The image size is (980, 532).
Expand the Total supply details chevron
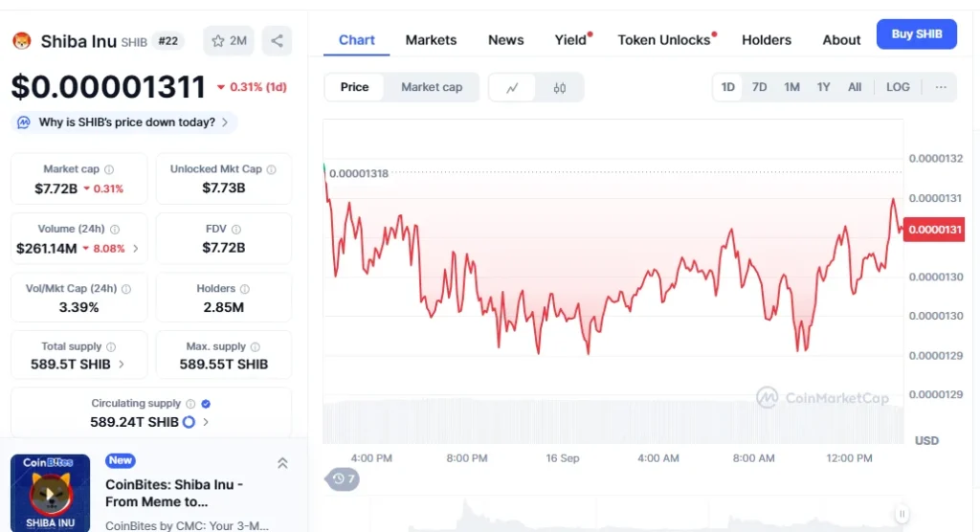[121, 365]
